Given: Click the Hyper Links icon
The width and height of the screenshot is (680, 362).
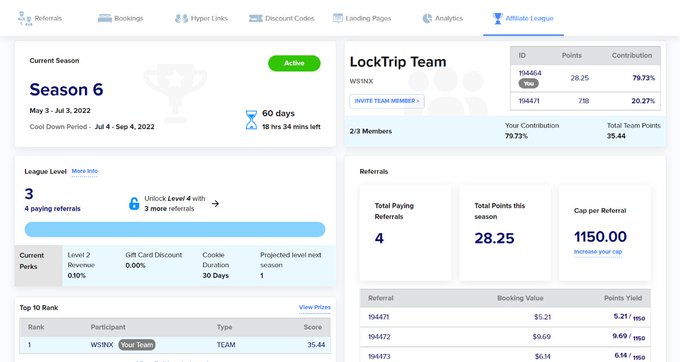Looking at the screenshot, I should click(181, 18).
